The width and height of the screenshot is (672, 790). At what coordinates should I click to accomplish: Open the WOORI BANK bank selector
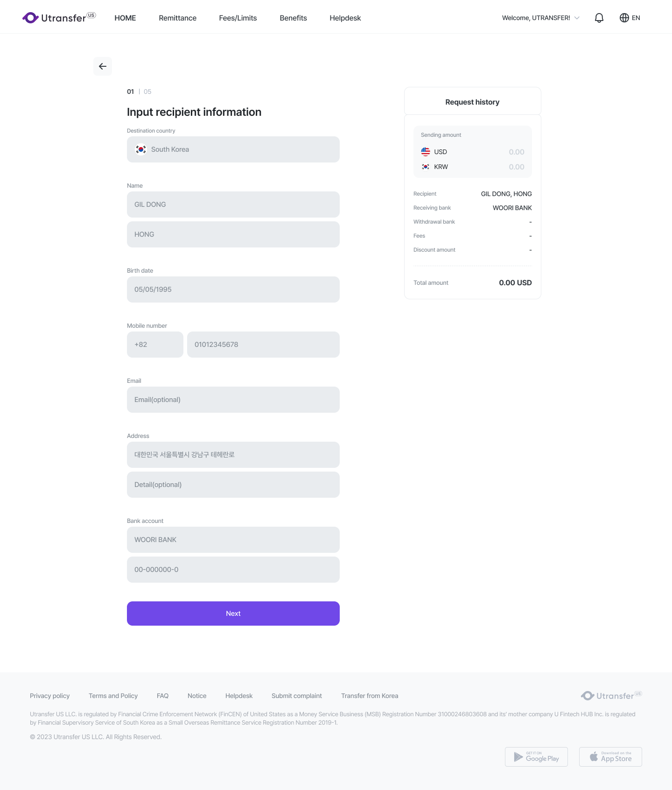tap(233, 540)
